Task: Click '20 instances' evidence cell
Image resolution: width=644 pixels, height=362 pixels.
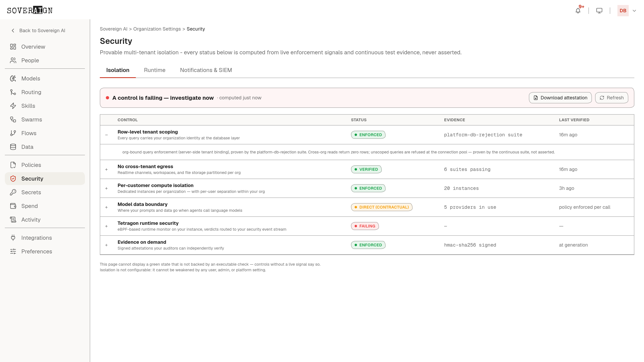Action: (461, 188)
